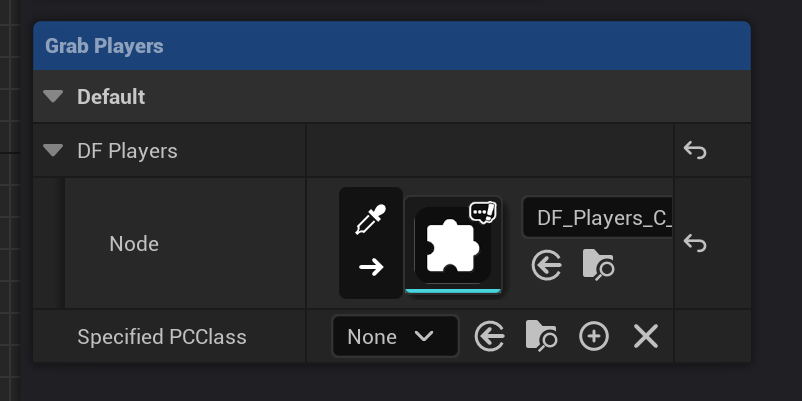Create new class with plus icon
Screen dimensions: 802x401
pyautogui.click(x=594, y=337)
